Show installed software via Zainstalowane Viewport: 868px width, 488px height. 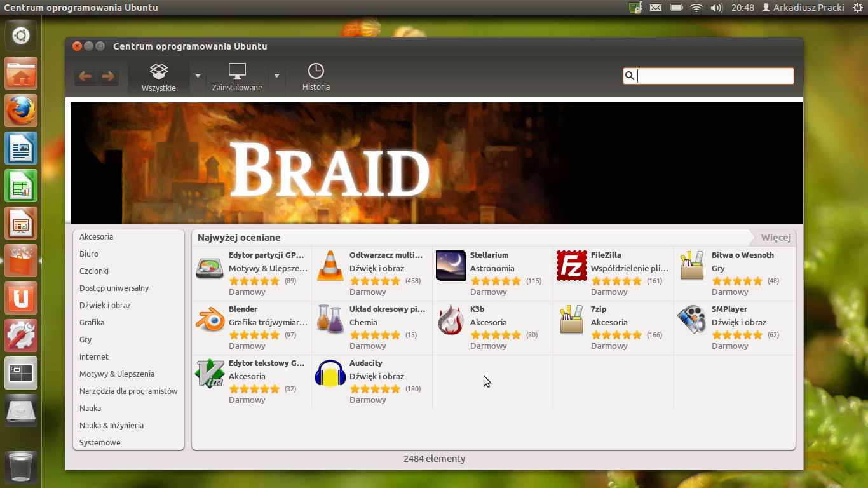click(x=237, y=78)
